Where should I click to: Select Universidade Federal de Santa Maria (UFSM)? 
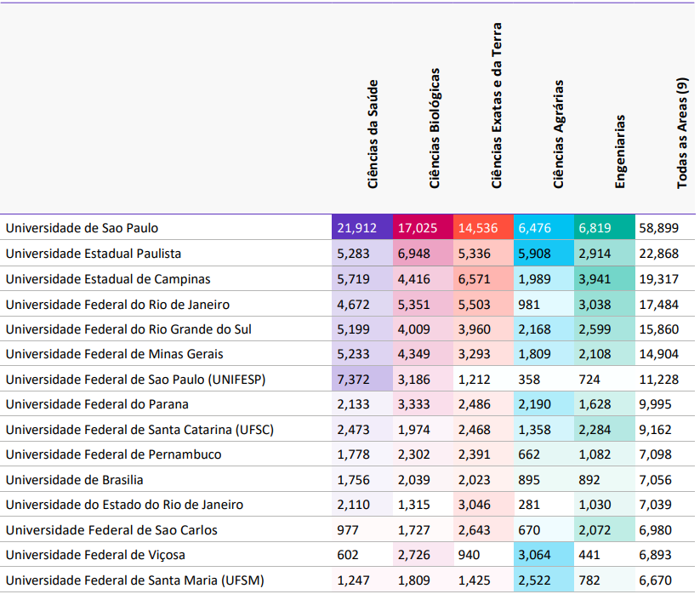(135, 580)
